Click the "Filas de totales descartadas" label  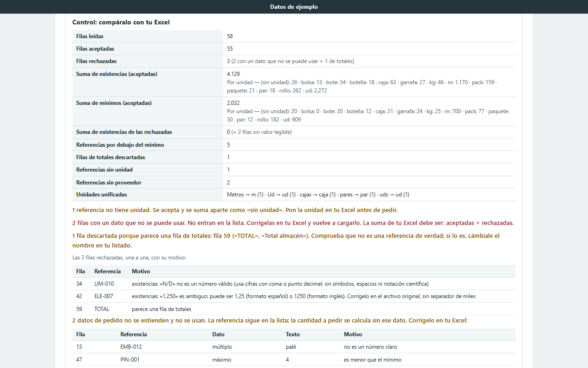click(111, 157)
